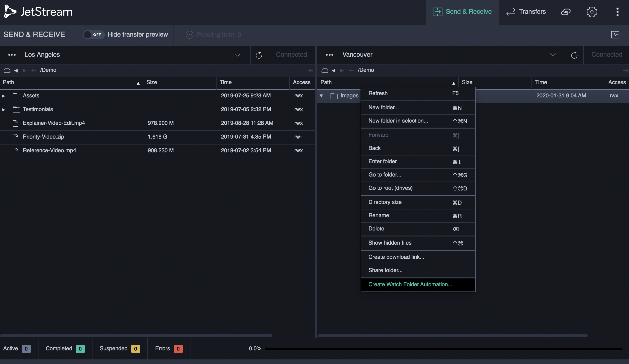629x364 pixels.
Task: Click the drive icon in Los Angeles path bar
Action: 7,71
